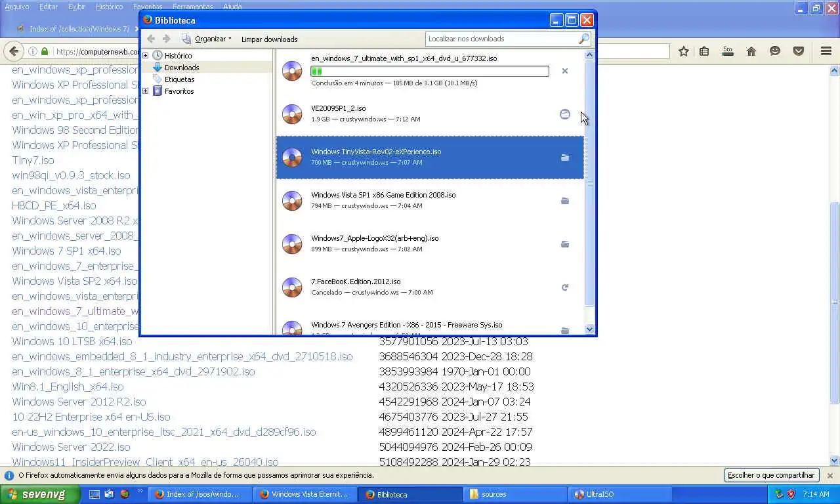
Task: Click Show Desktop icon in quick launch
Action: click(x=94, y=494)
